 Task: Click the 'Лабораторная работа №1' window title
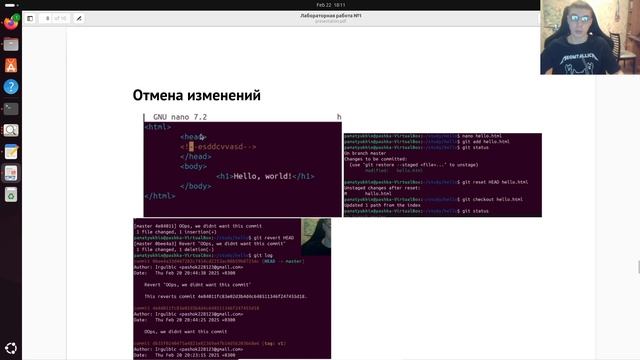(x=331, y=16)
